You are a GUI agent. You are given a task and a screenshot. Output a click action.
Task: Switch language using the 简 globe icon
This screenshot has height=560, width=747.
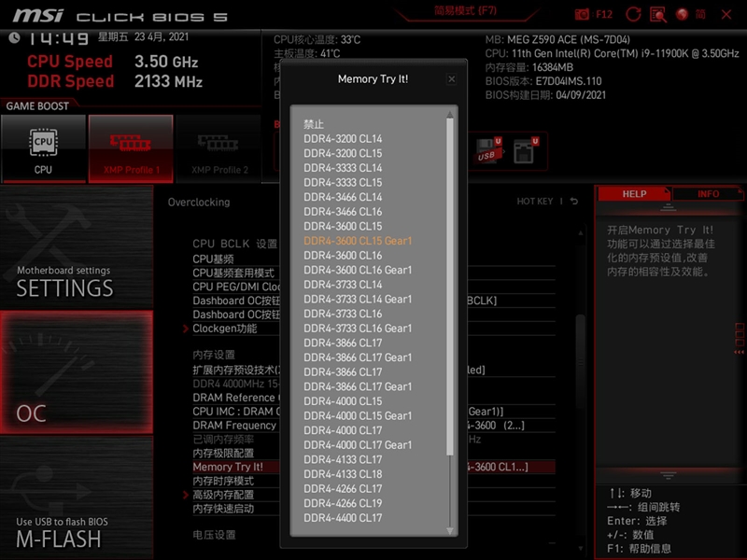pyautogui.click(x=683, y=15)
